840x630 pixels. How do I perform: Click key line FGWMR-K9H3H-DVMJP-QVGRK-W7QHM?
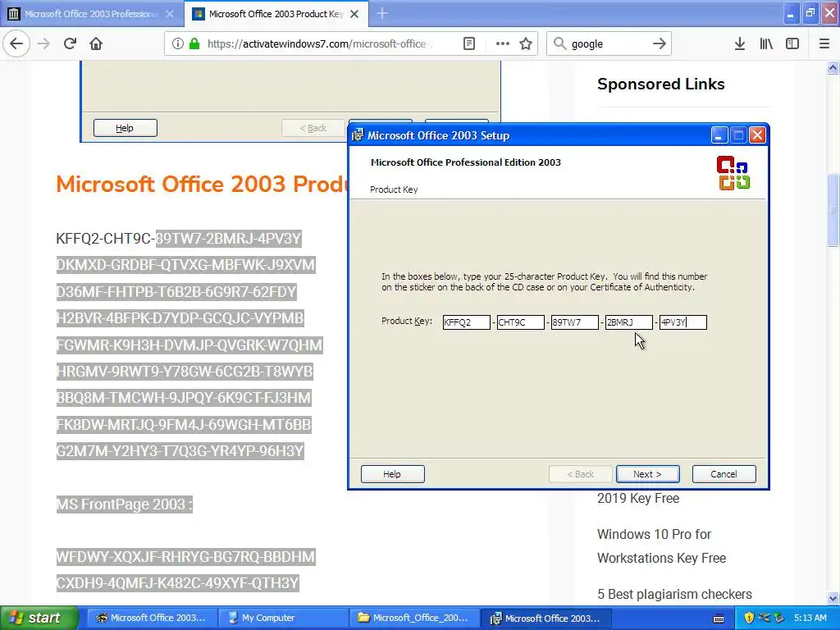pos(189,345)
